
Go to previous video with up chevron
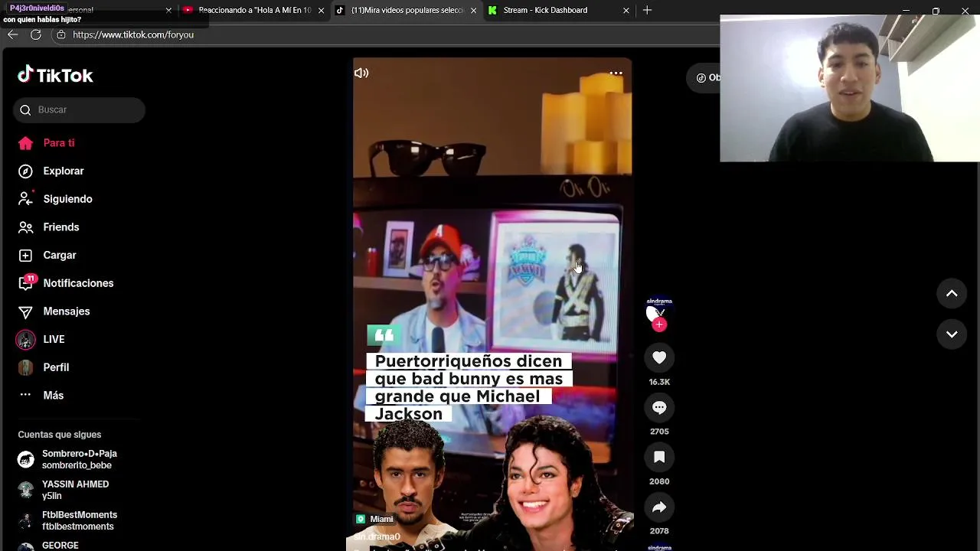[952, 293]
